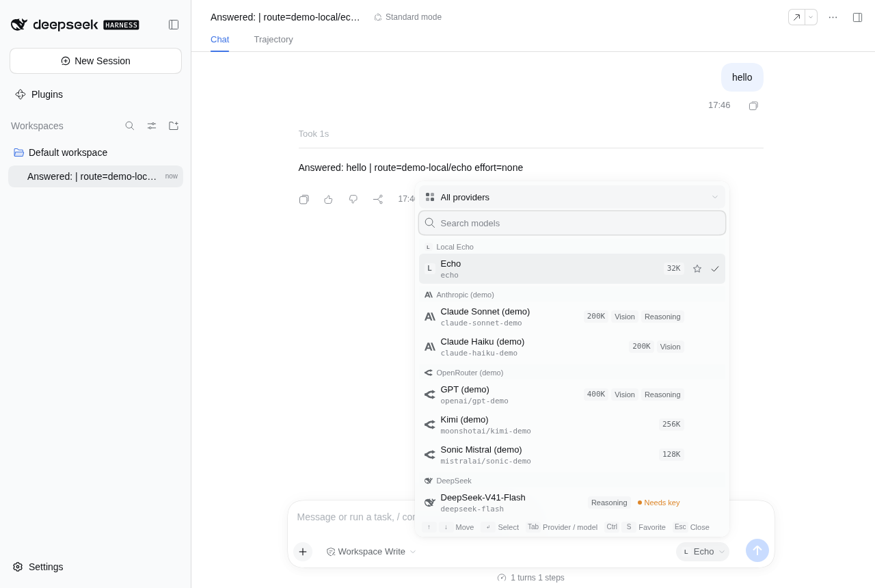Open the three-dot more options menu
The image size is (875, 588).
833,17
